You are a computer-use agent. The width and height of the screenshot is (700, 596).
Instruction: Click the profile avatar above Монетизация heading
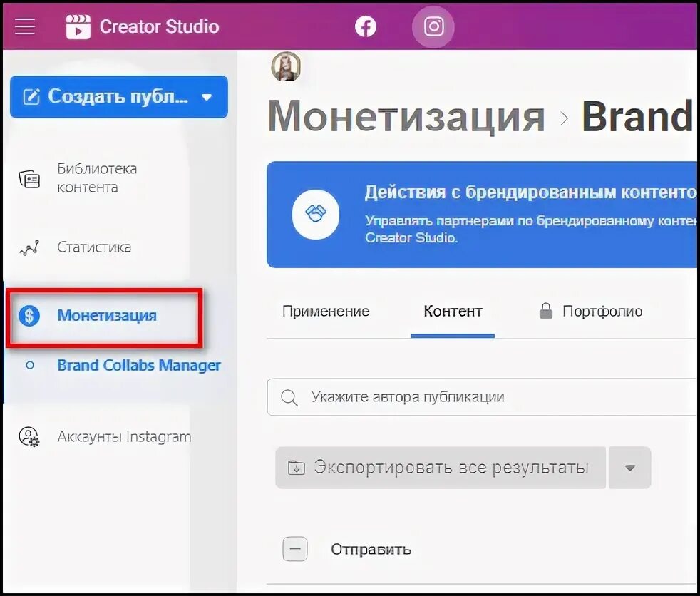pos(286,68)
